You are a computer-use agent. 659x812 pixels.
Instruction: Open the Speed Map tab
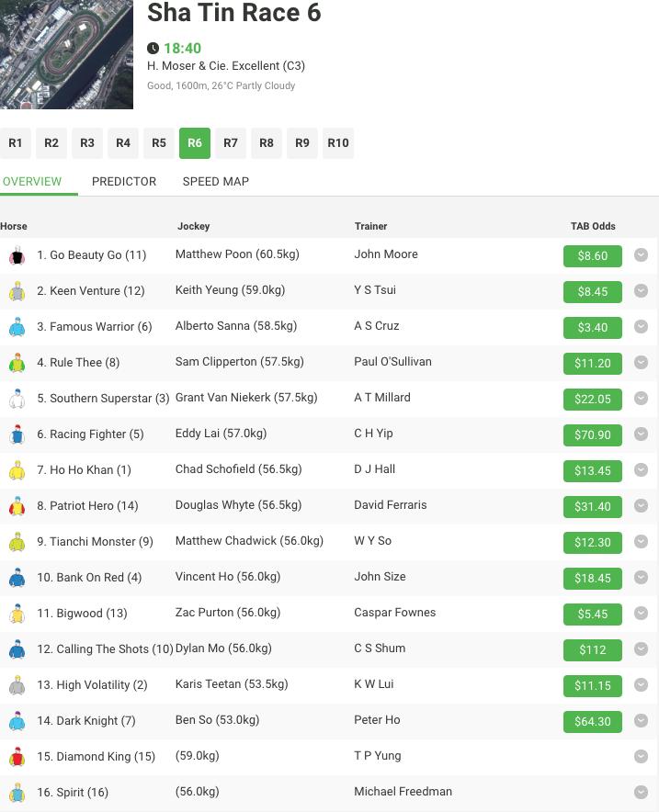pyautogui.click(x=215, y=181)
